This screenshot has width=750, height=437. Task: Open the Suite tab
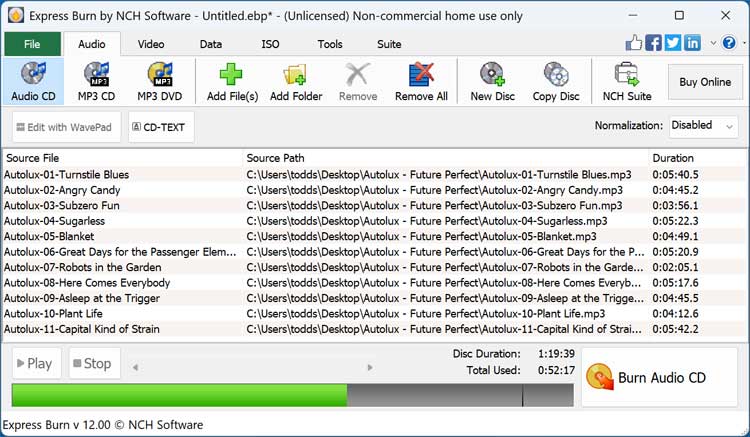click(389, 44)
